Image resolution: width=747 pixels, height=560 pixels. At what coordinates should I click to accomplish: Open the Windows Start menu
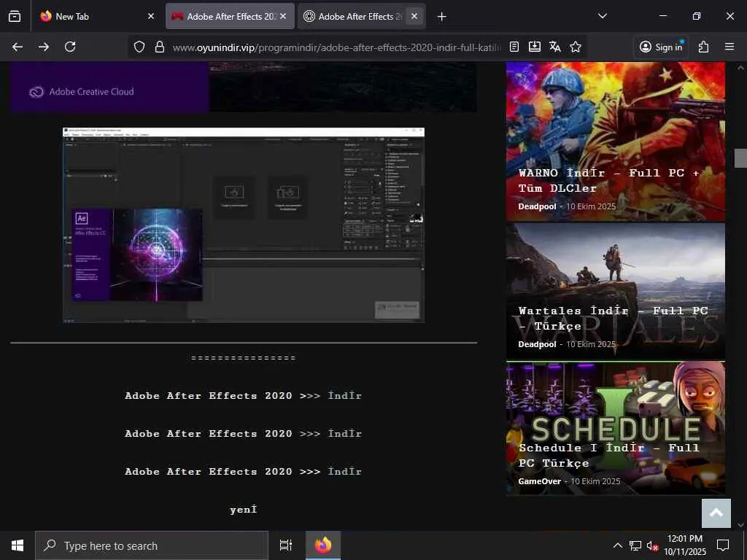click(18, 545)
